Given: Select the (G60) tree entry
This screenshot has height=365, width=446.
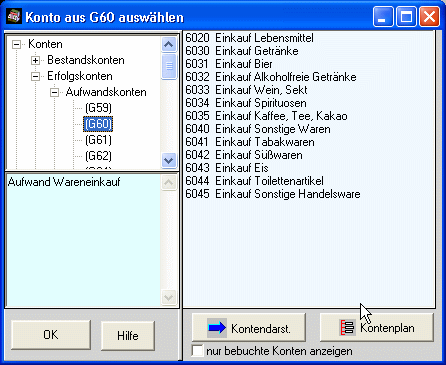Looking at the screenshot, I should pyautogui.click(x=98, y=124).
